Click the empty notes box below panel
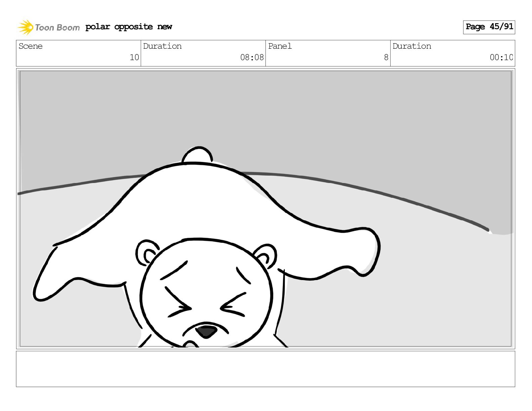Screen dimensions: 532x411 pos(266,369)
